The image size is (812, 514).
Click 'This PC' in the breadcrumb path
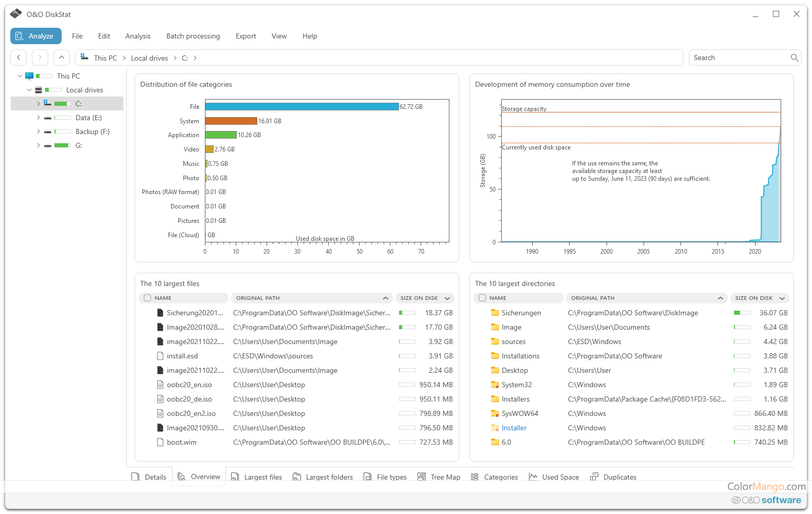coord(105,58)
